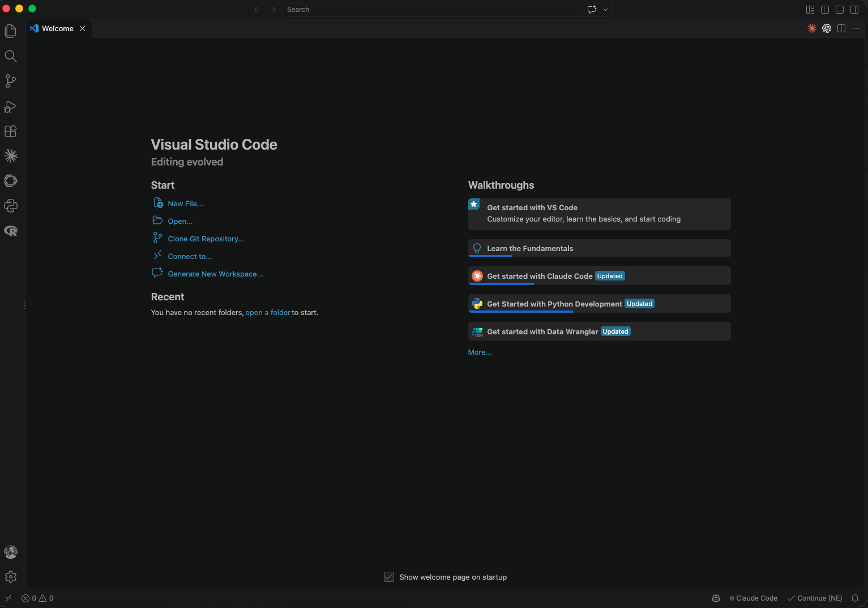Open the Extensions view
This screenshot has width=868, height=608.
[11, 131]
